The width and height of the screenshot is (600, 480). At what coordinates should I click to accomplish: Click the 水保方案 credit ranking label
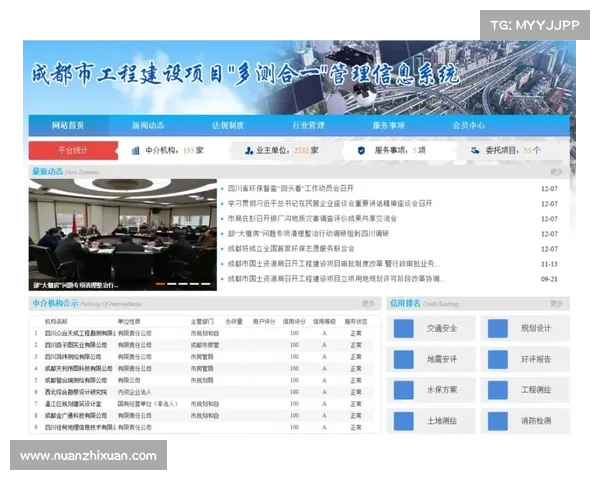(x=442, y=390)
